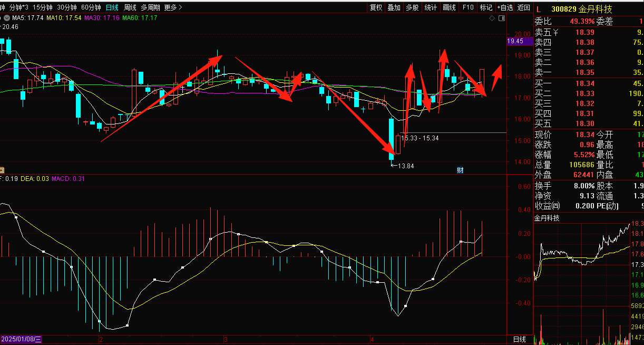Click the 买三 price 18.32
644x345 pixels.
coord(584,103)
